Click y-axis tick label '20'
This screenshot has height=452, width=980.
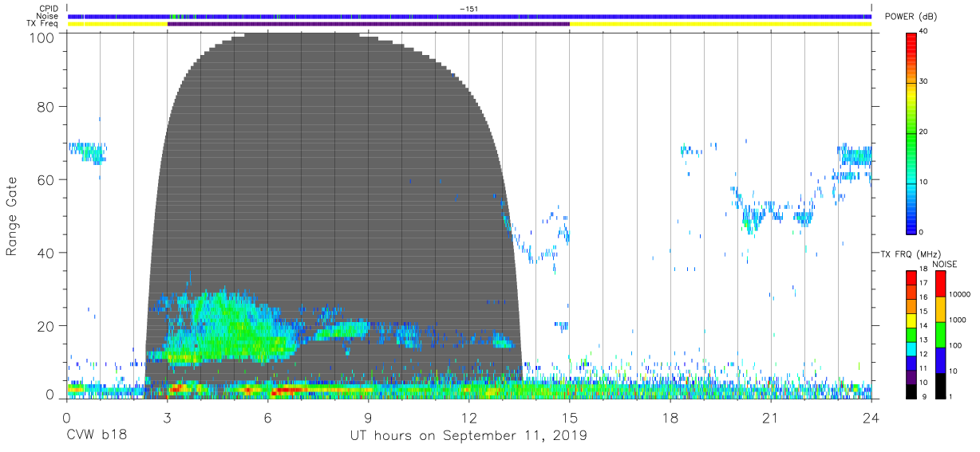pyautogui.click(x=46, y=326)
